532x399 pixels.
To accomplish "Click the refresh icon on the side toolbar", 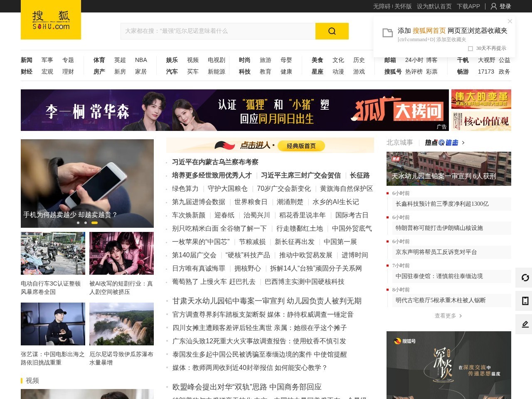I will 525,278.
